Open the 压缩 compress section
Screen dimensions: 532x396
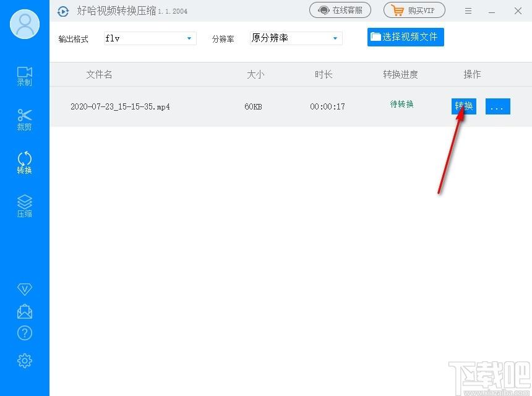tap(24, 206)
